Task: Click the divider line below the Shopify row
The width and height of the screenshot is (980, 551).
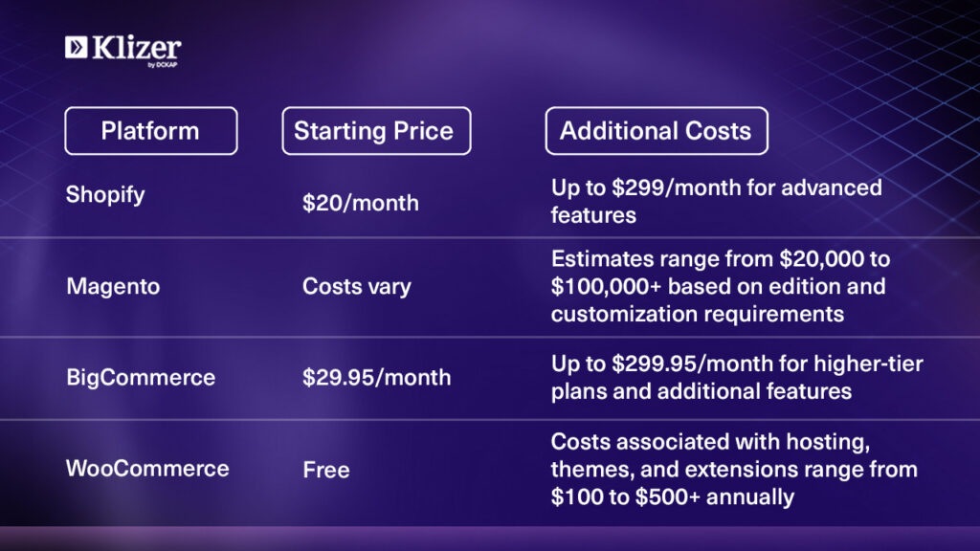Action: point(490,237)
